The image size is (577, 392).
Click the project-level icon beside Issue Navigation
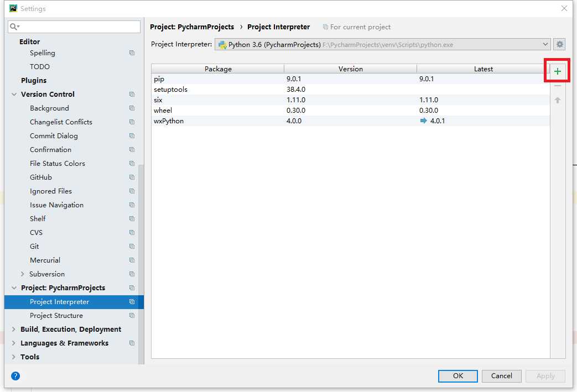(x=132, y=205)
